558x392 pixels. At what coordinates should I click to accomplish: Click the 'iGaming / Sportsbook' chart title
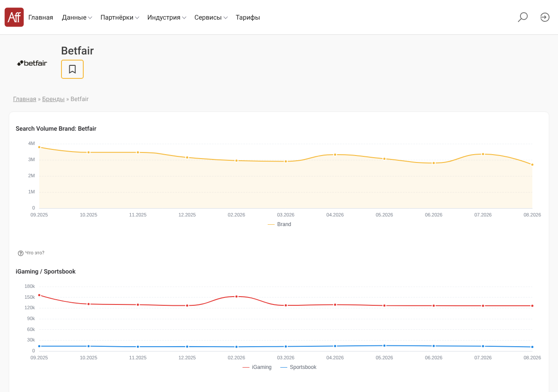[x=46, y=271]
